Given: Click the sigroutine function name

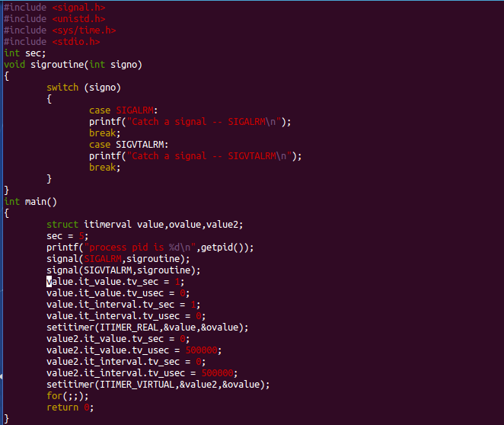Looking at the screenshot, I should pyautogui.click(x=57, y=65).
